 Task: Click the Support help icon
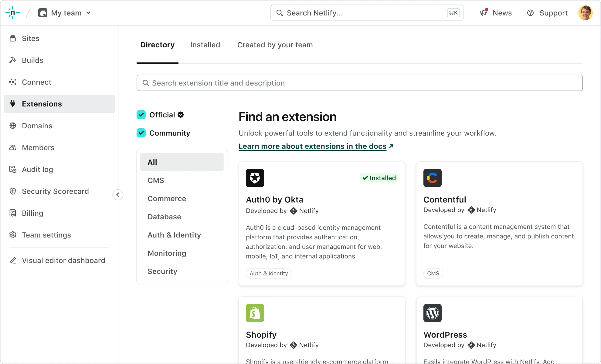click(531, 12)
